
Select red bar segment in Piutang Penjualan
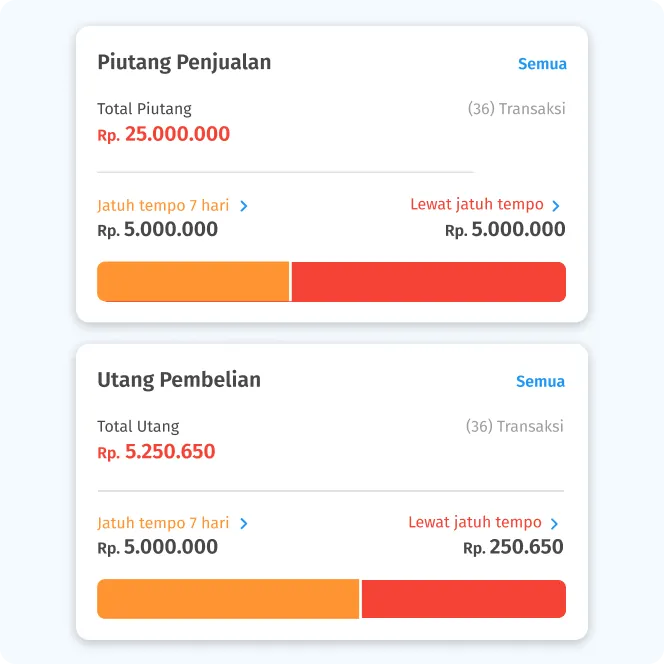tap(428, 281)
